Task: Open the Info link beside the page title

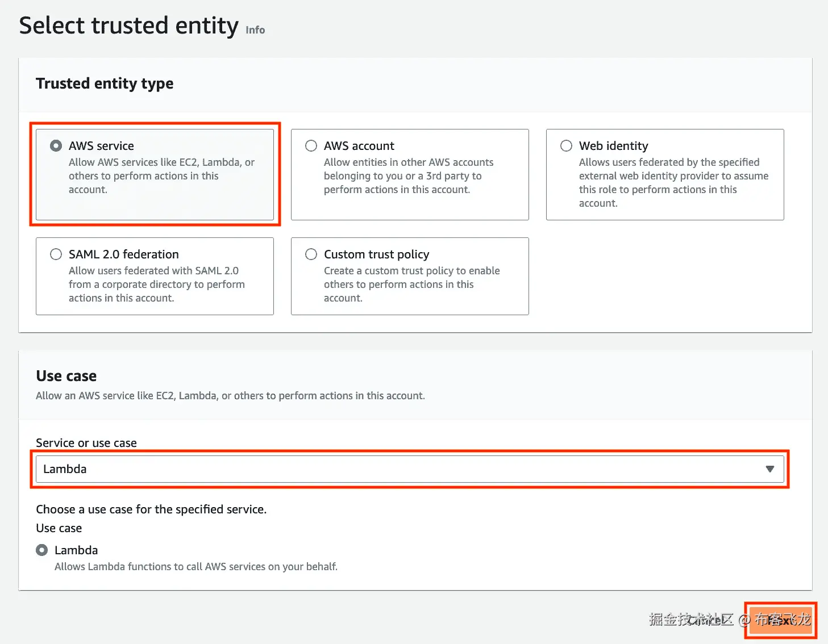Action: [x=255, y=30]
